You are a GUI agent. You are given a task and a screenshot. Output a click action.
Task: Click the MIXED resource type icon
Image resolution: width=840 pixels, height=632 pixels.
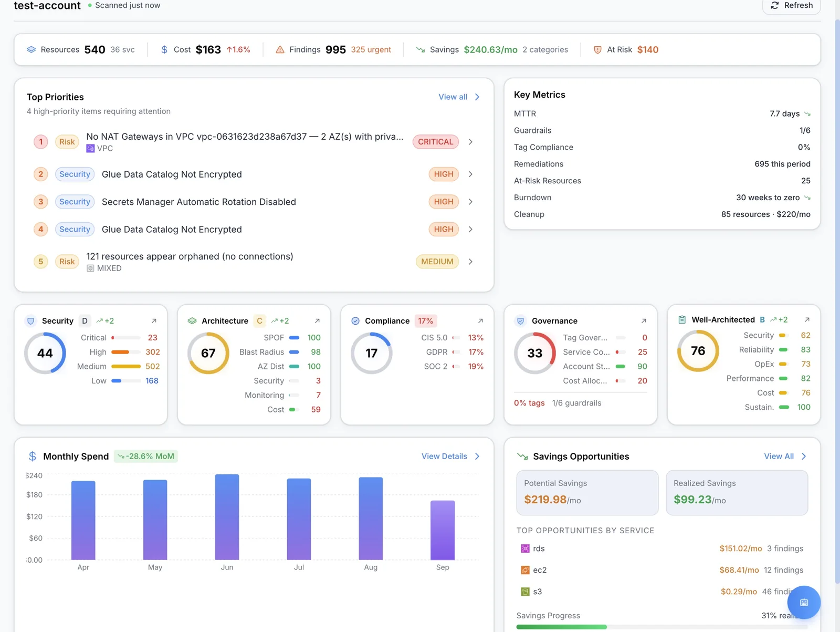tap(90, 268)
